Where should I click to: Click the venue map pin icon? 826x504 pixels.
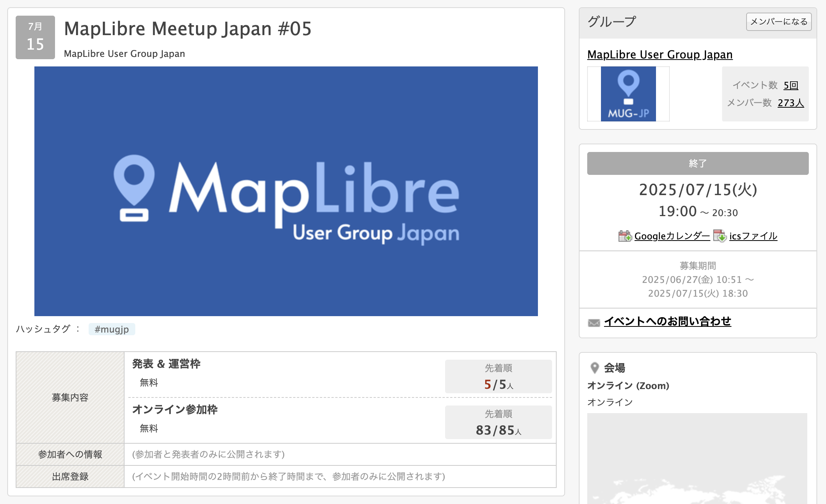[594, 368]
